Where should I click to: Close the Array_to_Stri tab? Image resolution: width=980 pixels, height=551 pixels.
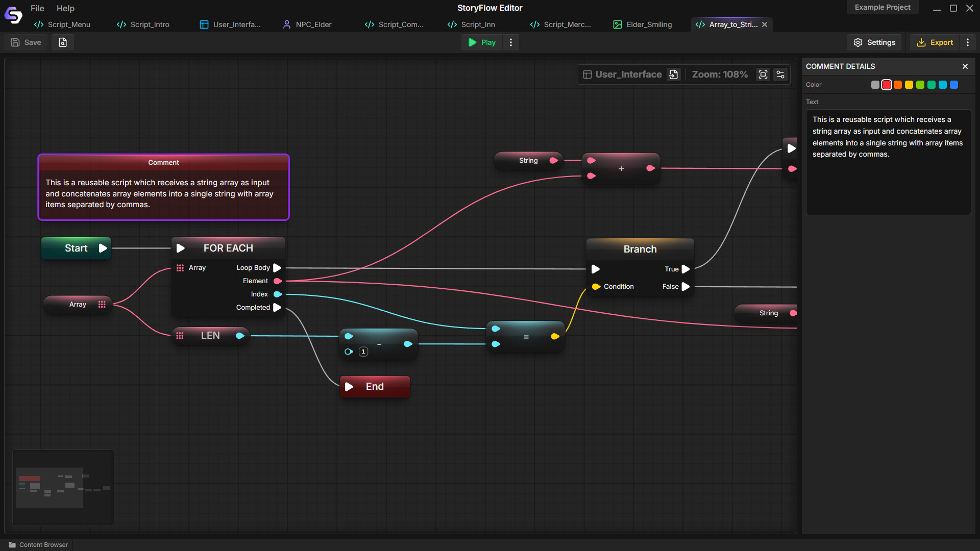764,24
